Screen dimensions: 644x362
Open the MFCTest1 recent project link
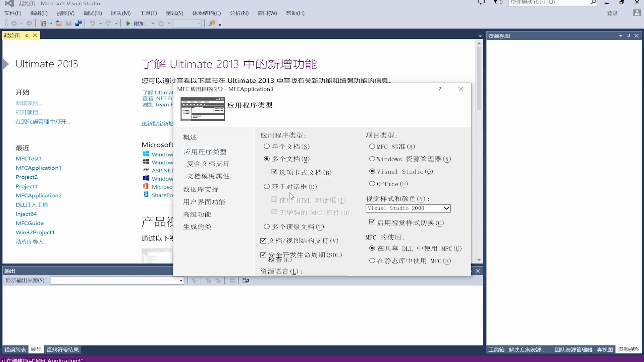[29, 159]
